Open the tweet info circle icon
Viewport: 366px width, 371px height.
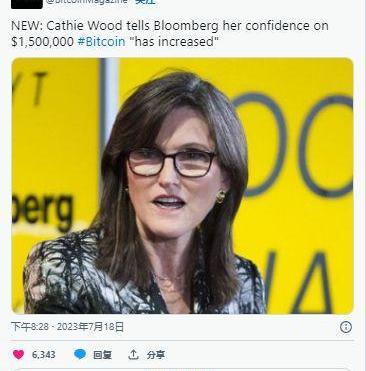tap(346, 327)
